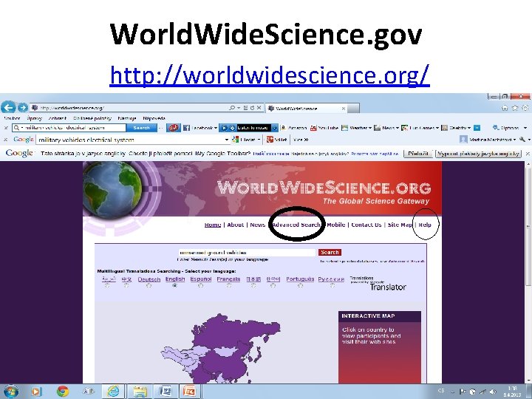Open the Úpravy menu
The height and width of the screenshot is (399, 532).
(x=35, y=118)
